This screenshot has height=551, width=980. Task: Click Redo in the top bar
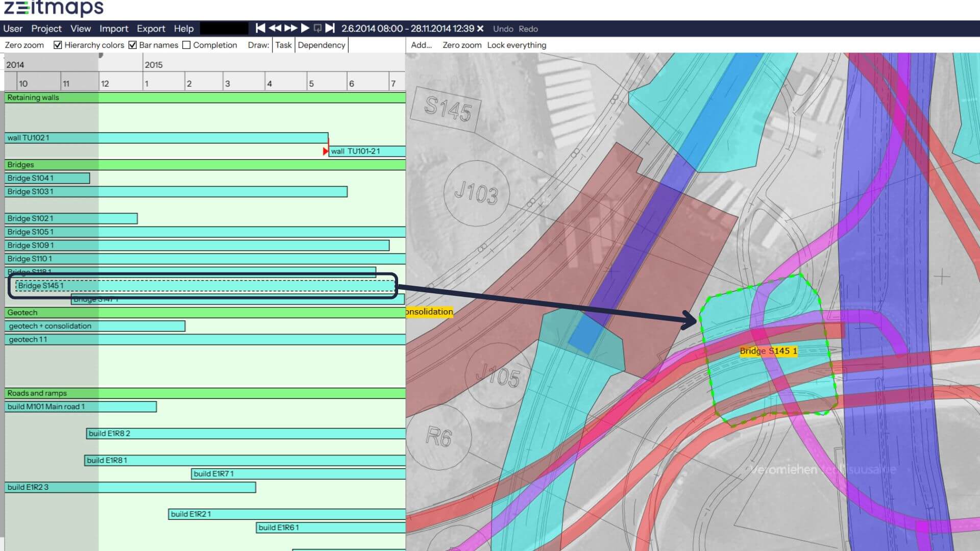[528, 29]
